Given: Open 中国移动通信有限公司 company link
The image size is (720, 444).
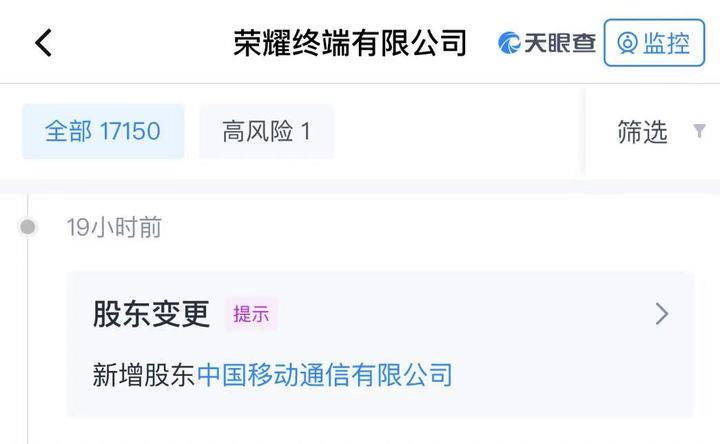Looking at the screenshot, I should [x=325, y=375].
